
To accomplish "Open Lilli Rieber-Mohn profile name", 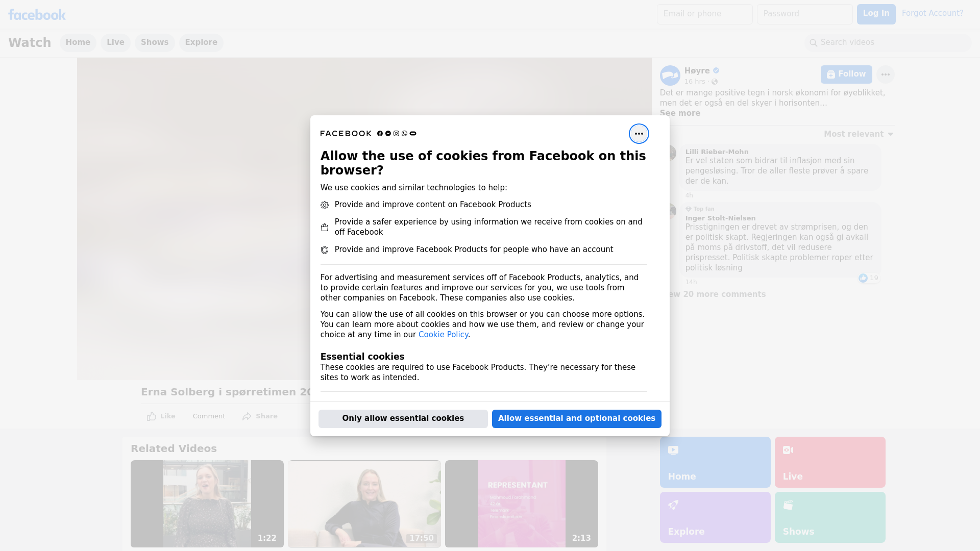I will [x=717, y=152].
